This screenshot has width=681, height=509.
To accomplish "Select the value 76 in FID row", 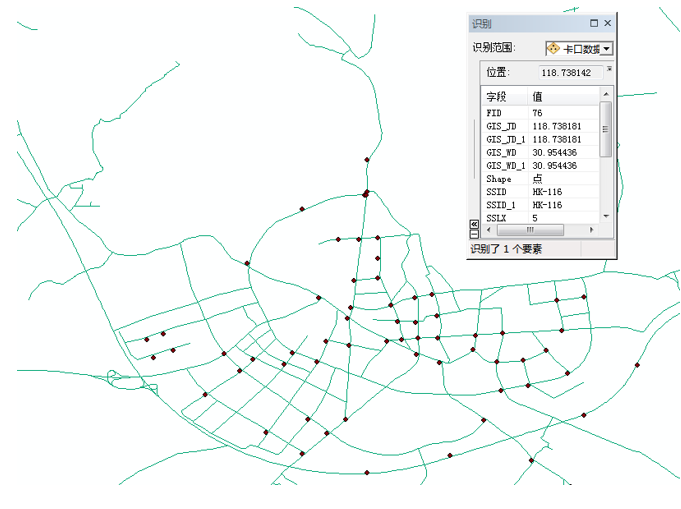I will [537, 113].
